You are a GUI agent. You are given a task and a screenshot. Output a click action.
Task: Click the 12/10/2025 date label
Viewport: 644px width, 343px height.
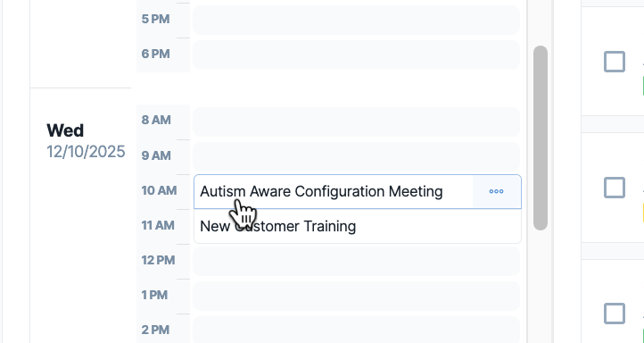[86, 152]
